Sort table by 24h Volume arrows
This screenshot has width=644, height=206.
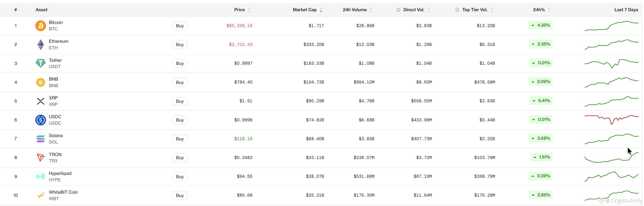pyautogui.click(x=371, y=10)
